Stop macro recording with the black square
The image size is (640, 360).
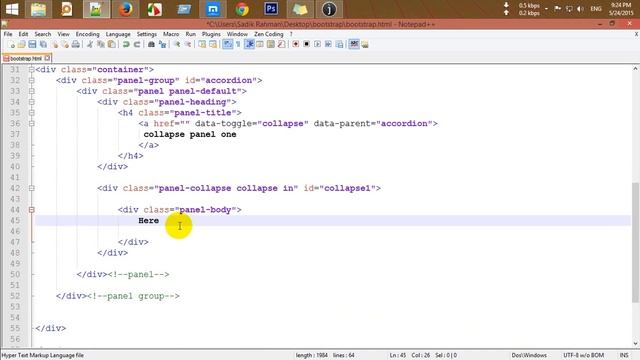[307, 44]
